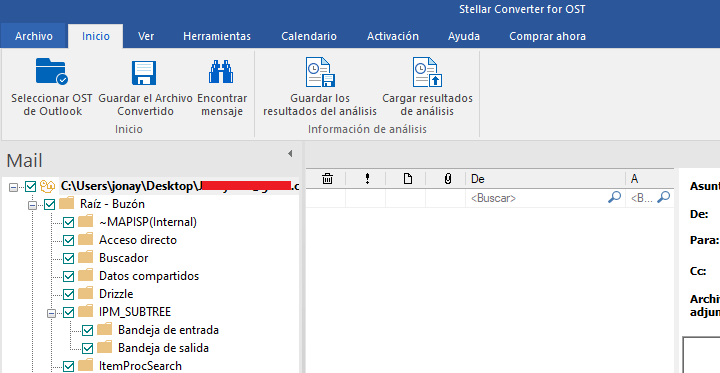Click the ItemProcSearch folder icon

click(85, 366)
